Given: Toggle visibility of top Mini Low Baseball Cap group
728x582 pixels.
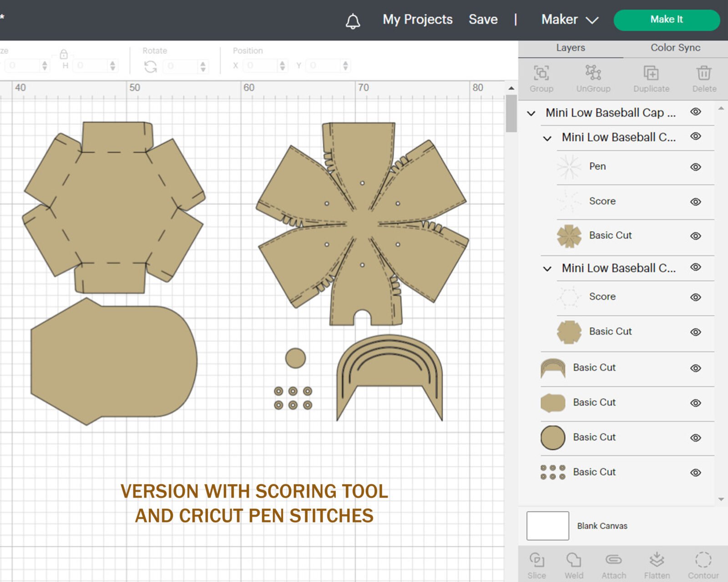Looking at the screenshot, I should [696, 112].
